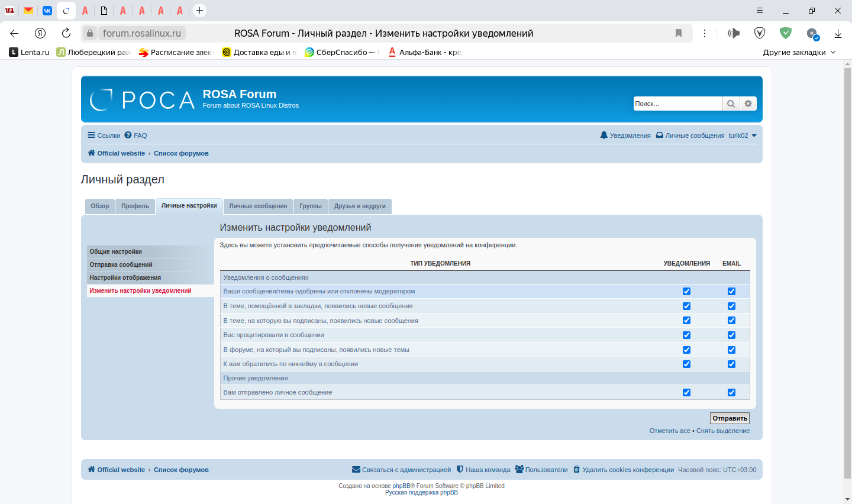
Task: Uncheck Email for moderator approval row
Action: pos(731,291)
